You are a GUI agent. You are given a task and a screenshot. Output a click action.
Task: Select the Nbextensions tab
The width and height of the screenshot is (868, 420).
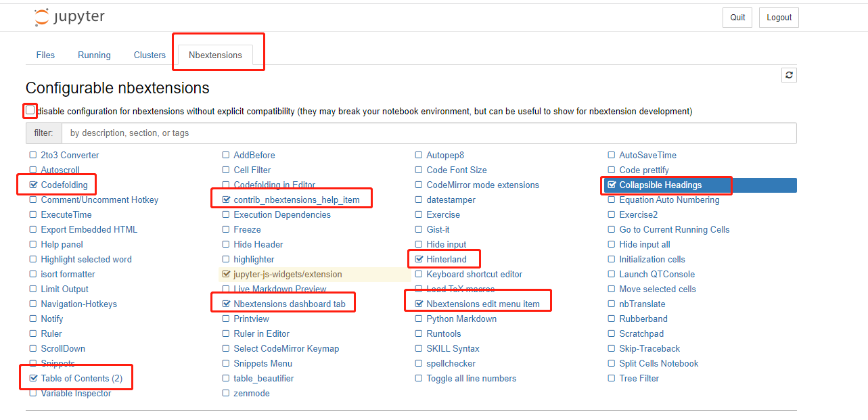[215, 55]
